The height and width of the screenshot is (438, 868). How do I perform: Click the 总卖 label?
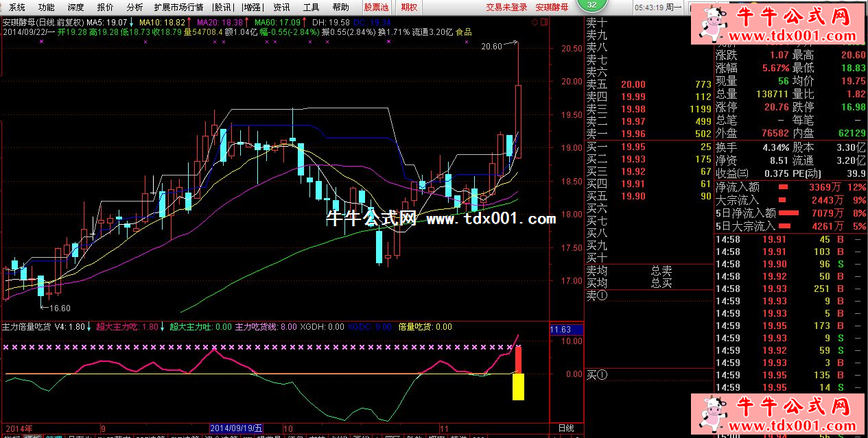point(661,271)
